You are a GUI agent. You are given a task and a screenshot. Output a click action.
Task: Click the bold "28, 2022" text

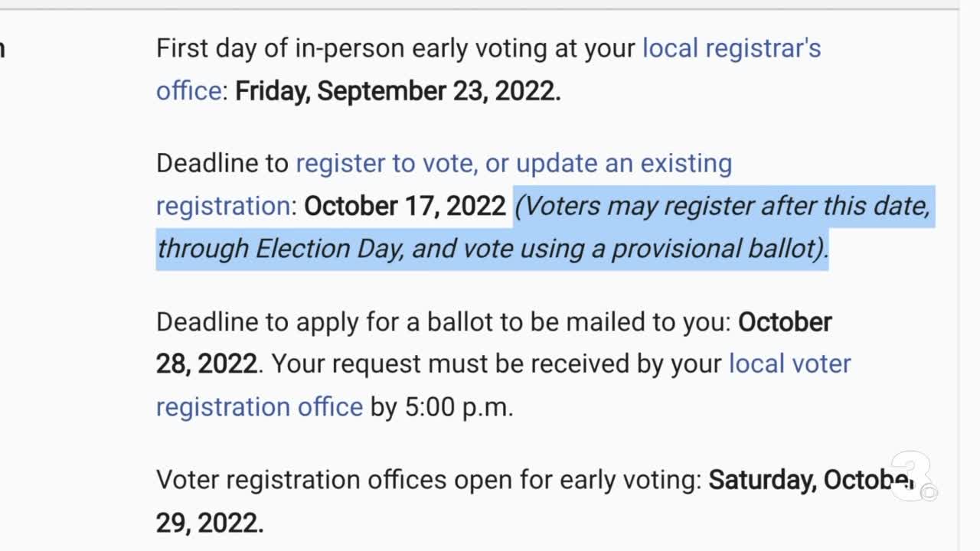click(x=207, y=364)
